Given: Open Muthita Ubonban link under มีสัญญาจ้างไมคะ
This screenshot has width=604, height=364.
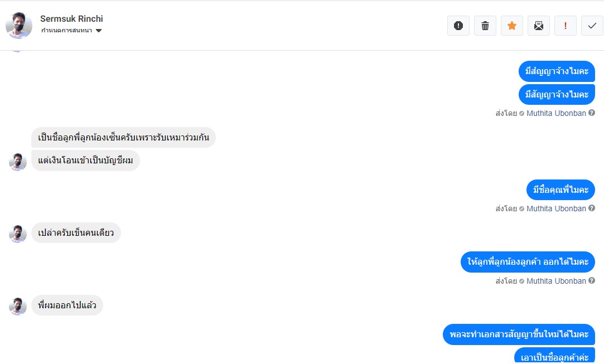Looking at the screenshot, I should point(556,113).
